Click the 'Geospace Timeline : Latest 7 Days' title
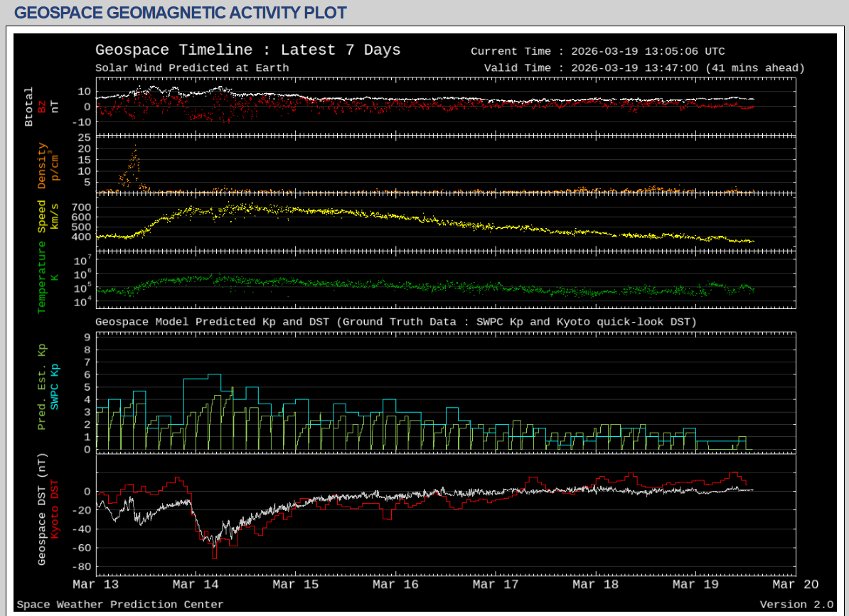Image resolution: width=849 pixels, height=616 pixels. (247, 50)
